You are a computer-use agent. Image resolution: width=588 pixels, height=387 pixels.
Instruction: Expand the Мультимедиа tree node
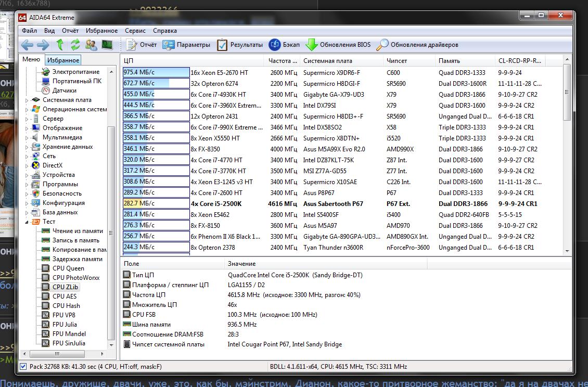coord(27,138)
